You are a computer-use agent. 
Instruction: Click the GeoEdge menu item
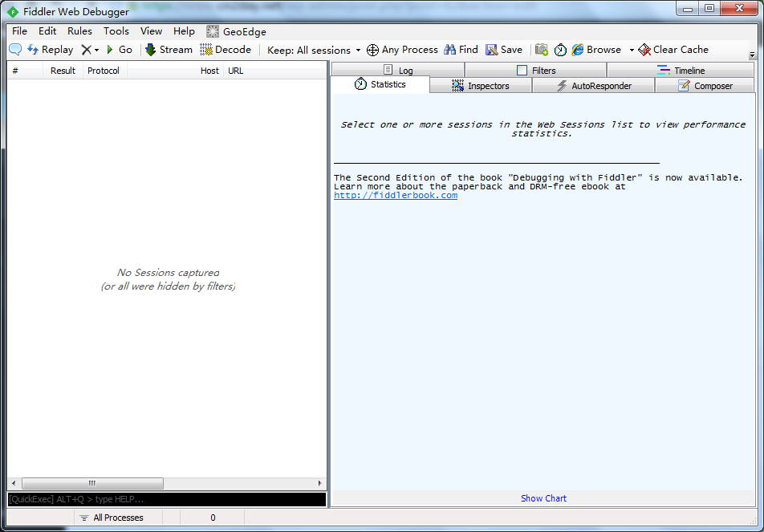pyautogui.click(x=236, y=31)
